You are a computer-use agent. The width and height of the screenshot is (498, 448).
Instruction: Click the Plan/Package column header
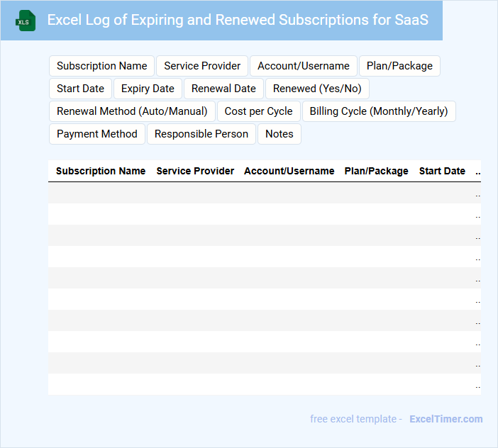(x=377, y=171)
